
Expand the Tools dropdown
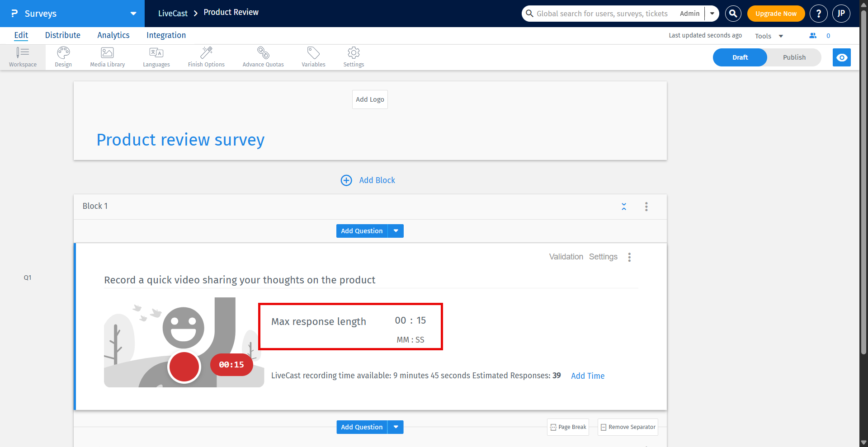769,36
